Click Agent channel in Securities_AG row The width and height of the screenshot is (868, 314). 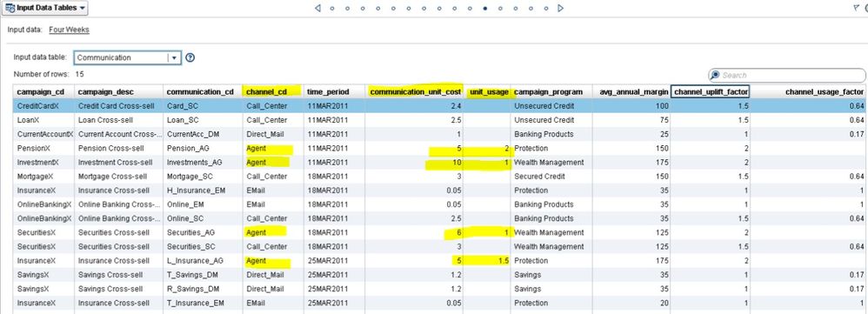pos(273,232)
